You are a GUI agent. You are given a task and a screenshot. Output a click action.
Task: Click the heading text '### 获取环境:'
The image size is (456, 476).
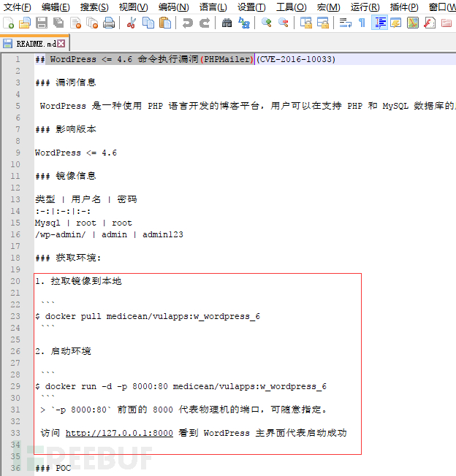[x=68, y=258]
